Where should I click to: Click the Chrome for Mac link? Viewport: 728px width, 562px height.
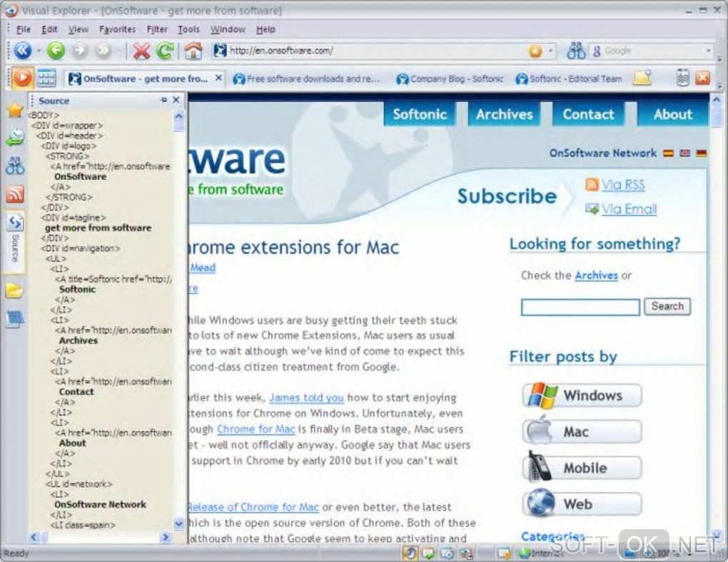(x=256, y=429)
